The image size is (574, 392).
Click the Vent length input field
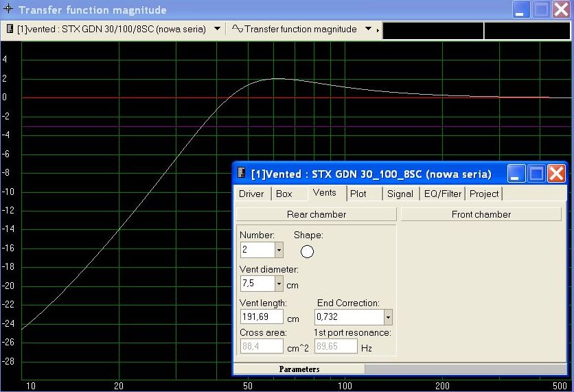(262, 317)
